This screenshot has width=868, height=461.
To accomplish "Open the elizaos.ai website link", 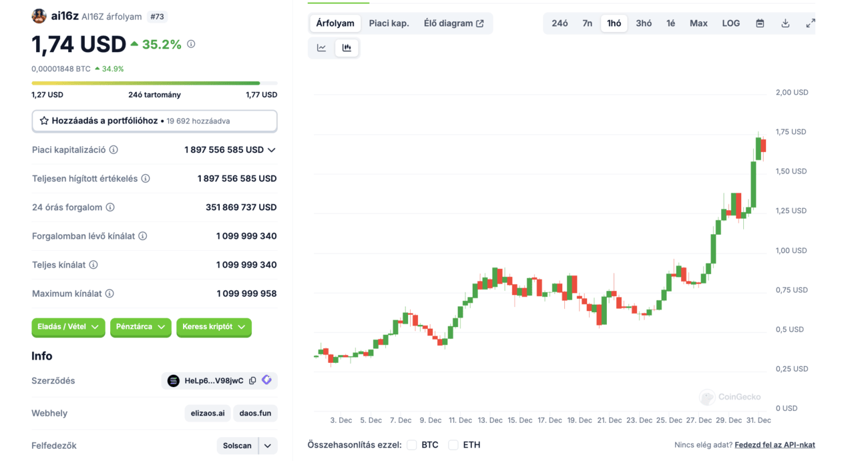I will 208,413.
